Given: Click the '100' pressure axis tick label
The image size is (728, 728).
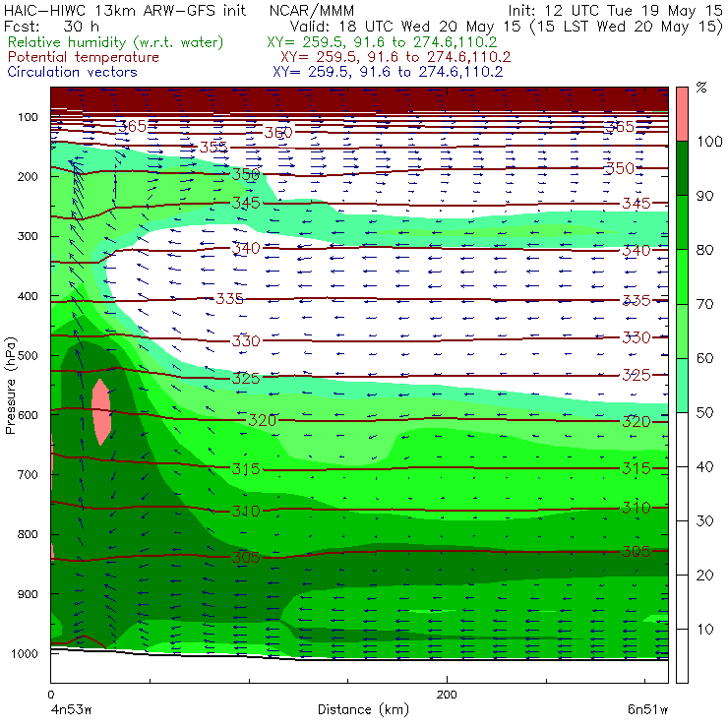Looking at the screenshot, I should (x=28, y=117).
